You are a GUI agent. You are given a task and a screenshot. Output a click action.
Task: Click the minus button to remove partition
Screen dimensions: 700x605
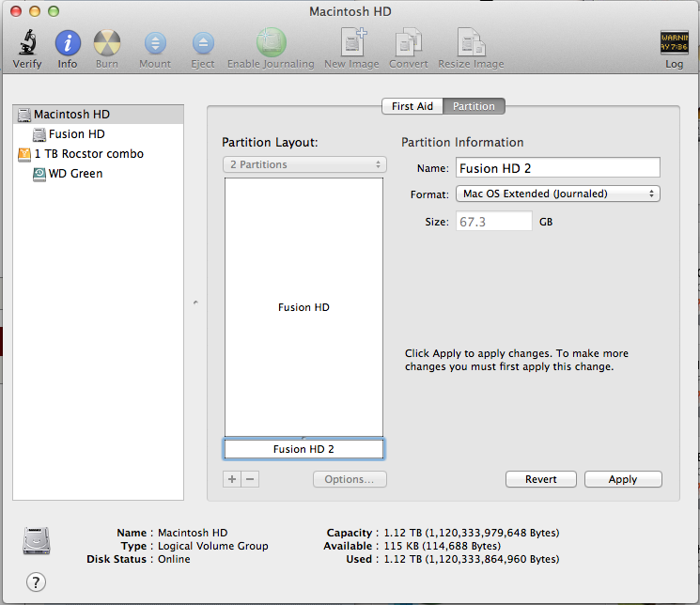(x=250, y=479)
